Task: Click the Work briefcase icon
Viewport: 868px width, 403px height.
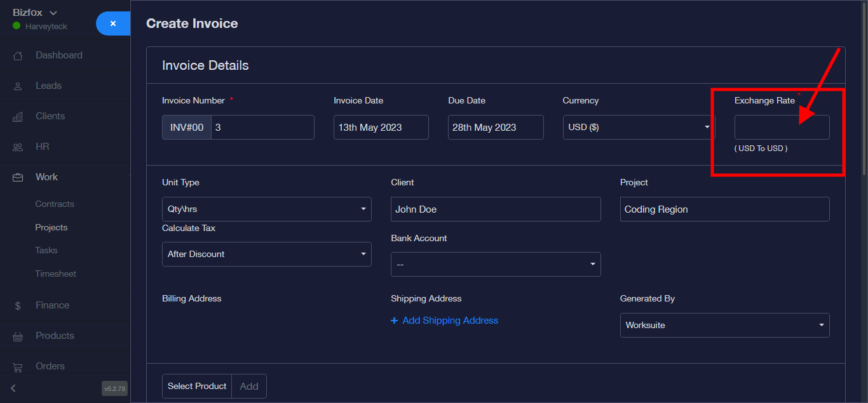Action: point(18,178)
